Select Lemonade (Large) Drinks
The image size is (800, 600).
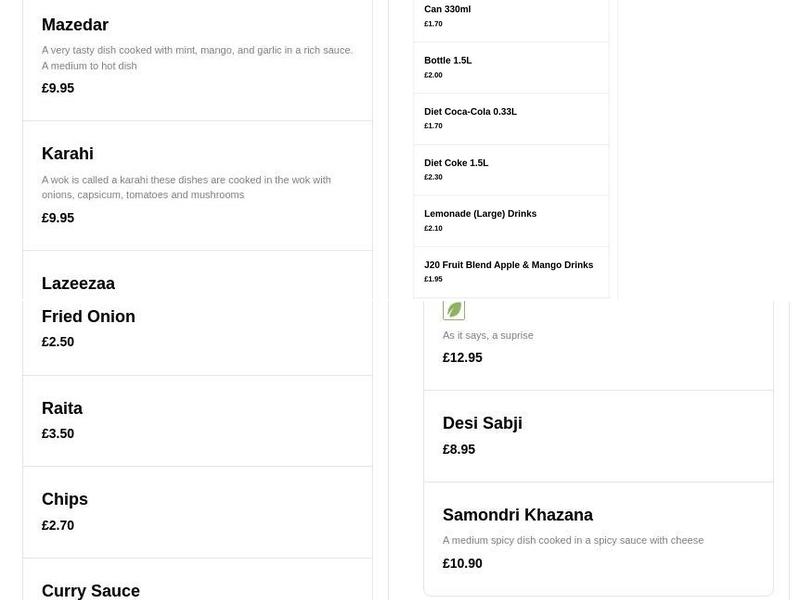click(x=480, y=214)
